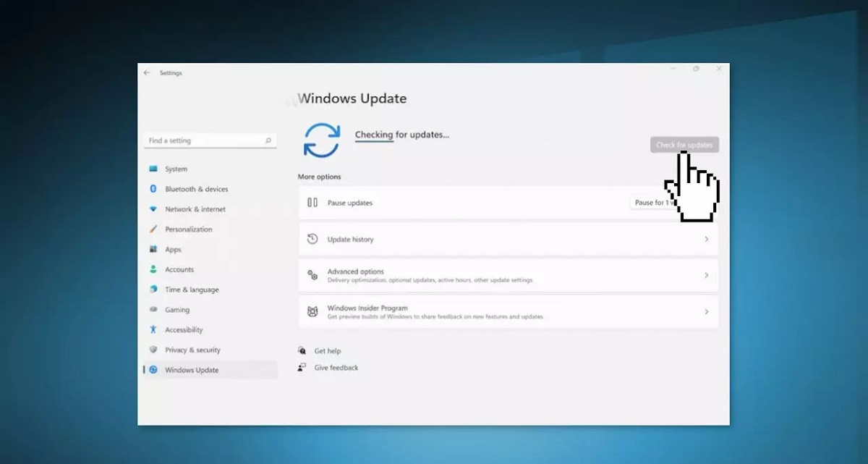Open Time & language settings
Viewport: 868px width, 464px height.
(210, 290)
